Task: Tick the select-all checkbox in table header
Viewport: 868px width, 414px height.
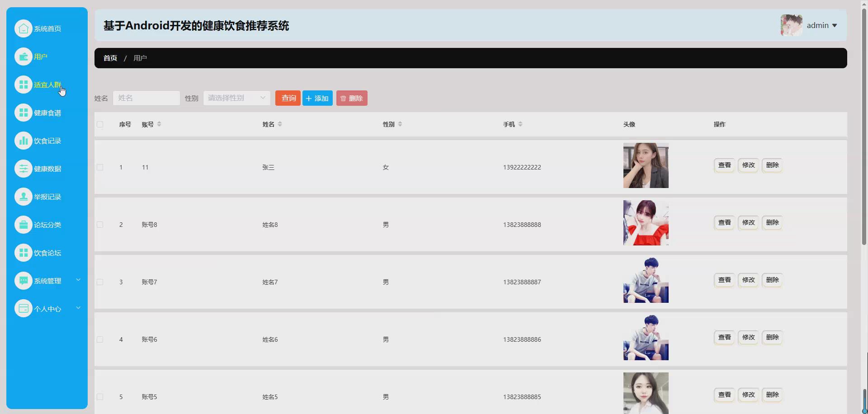Action: 100,124
